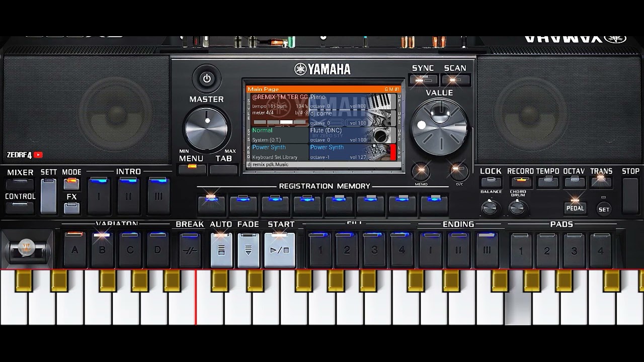Select first Registration Memory button
644x362 pixels.
coord(211,205)
